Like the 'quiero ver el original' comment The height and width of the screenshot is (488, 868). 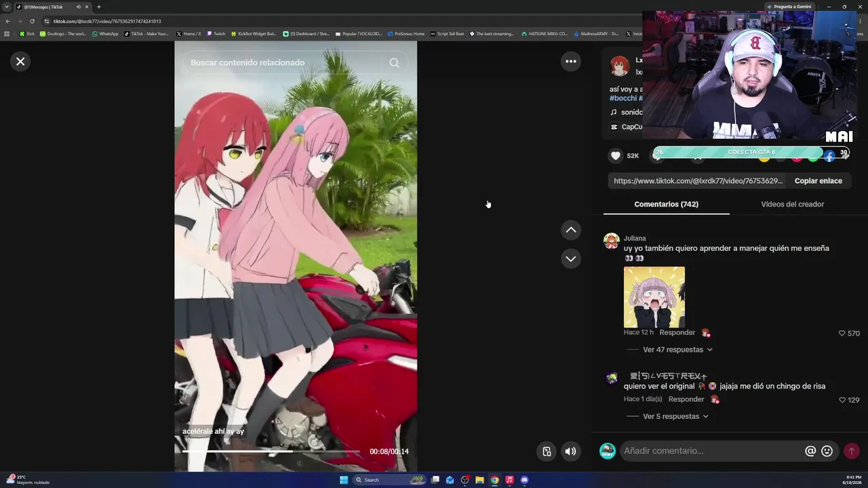[x=842, y=400]
